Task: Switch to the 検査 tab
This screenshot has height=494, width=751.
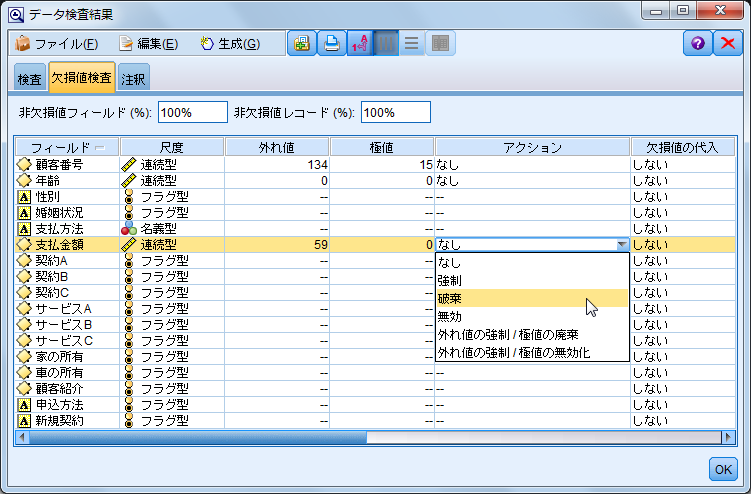Action: pos(30,79)
